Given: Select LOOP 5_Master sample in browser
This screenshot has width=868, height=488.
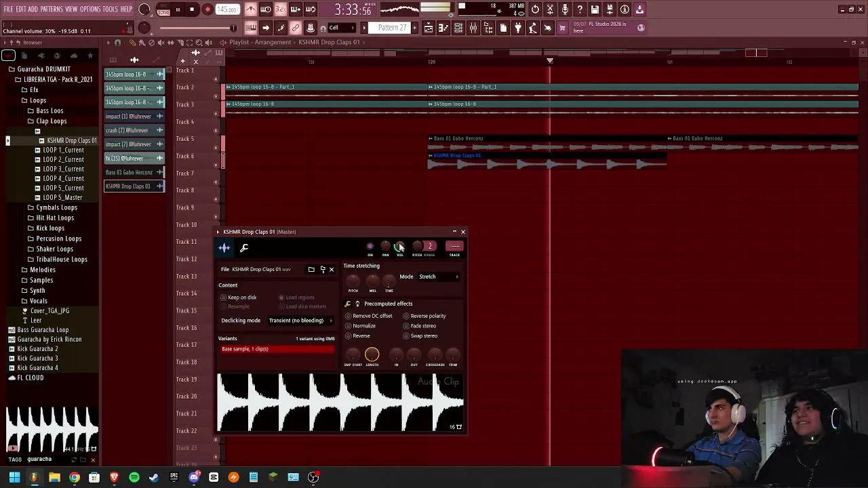Looking at the screenshot, I should [x=62, y=197].
